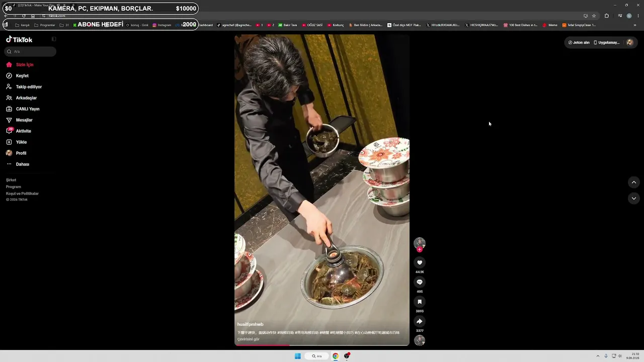Go to previous video with up arrow
This screenshot has height=362, width=644.
634,182
